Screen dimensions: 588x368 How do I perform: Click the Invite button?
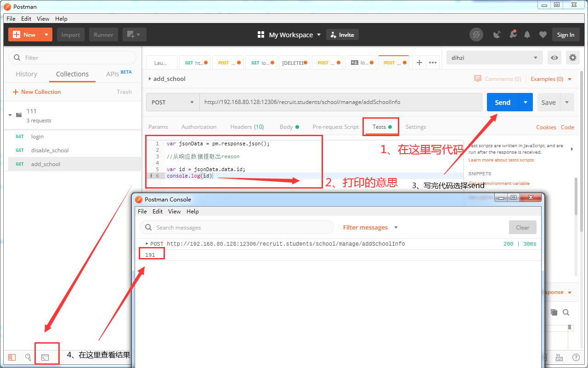pyautogui.click(x=342, y=34)
